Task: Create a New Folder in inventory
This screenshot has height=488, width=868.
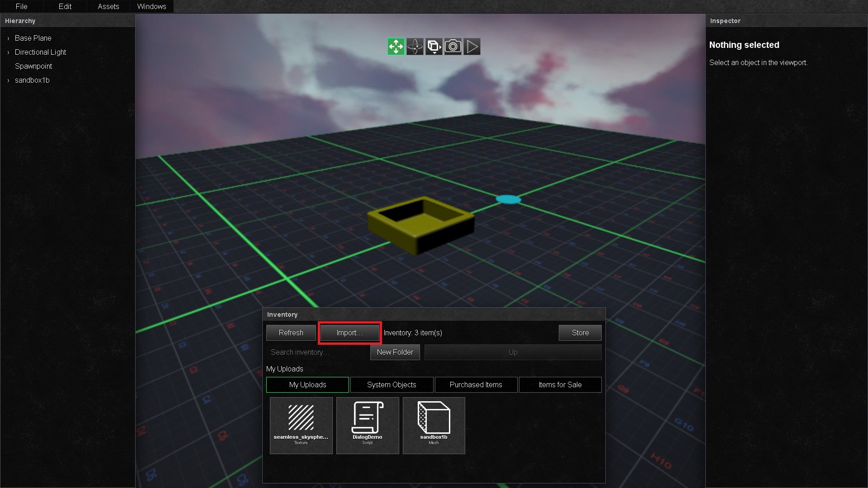Action: click(x=395, y=352)
